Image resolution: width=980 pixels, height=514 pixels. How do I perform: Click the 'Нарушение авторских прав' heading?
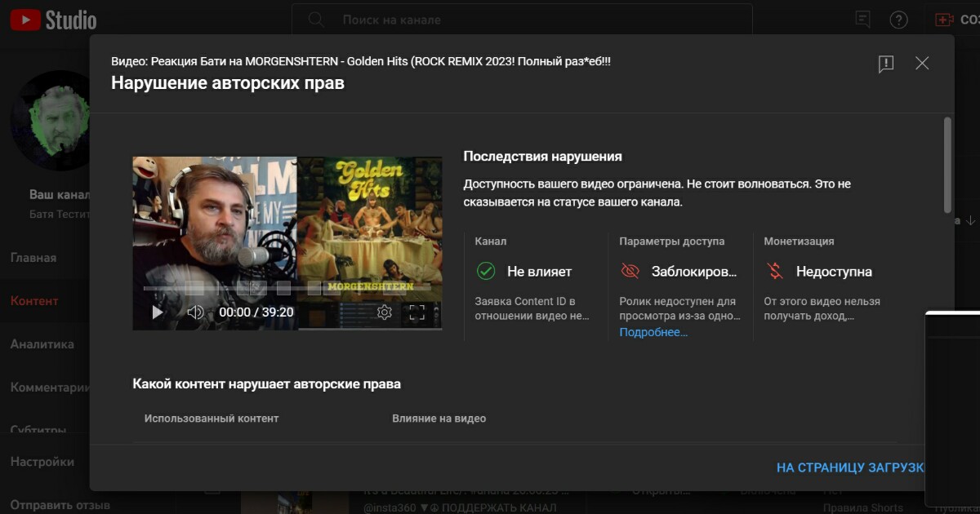click(228, 83)
